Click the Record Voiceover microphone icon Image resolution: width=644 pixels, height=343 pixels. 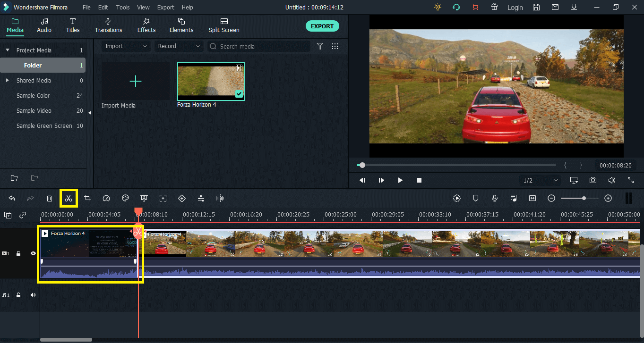point(495,198)
